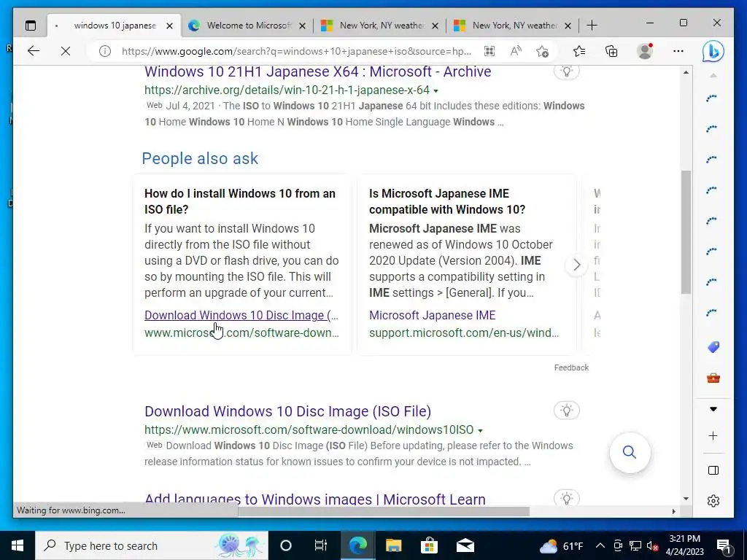The height and width of the screenshot is (560, 747).
Task: View site information icon in address bar
Action: tap(105, 51)
